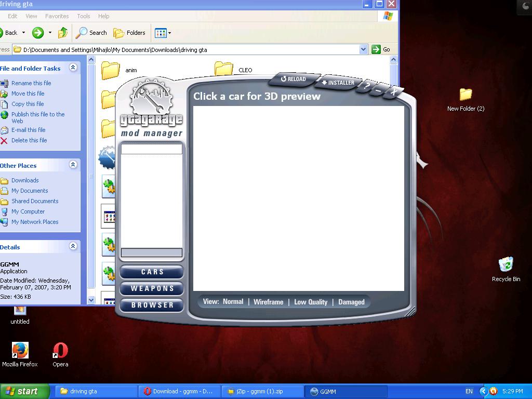Image resolution: width=532 pixels, height=399 pixels.
Task: Select the New Folder (2) desktop icon
Action: click(466, 100)
